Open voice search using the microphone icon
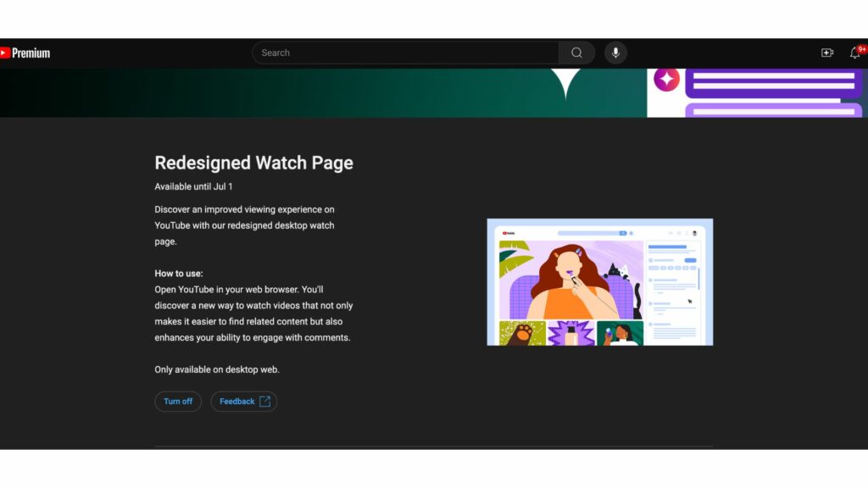The height and width of the screenshot is (488, 868). (x=615, y=53)
